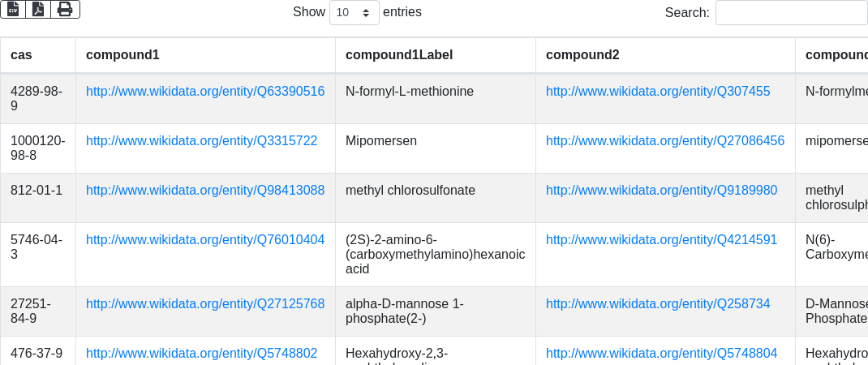The width and height of the screenshot is (868, 365).
Task: Visit the Q9189980 entity link
Action: (661, 191)
